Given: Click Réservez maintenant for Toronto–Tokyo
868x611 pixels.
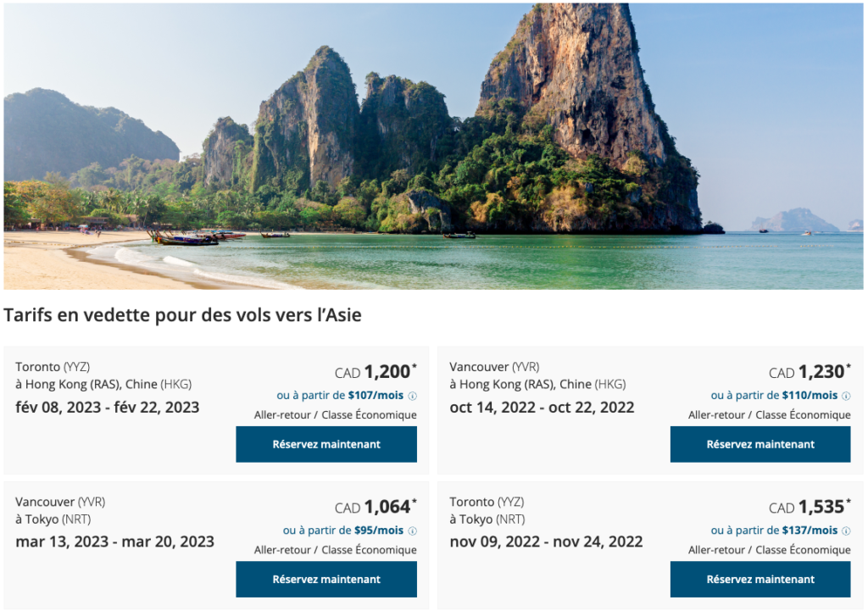Looking at the screenshot, I should (x=760, y=580).
